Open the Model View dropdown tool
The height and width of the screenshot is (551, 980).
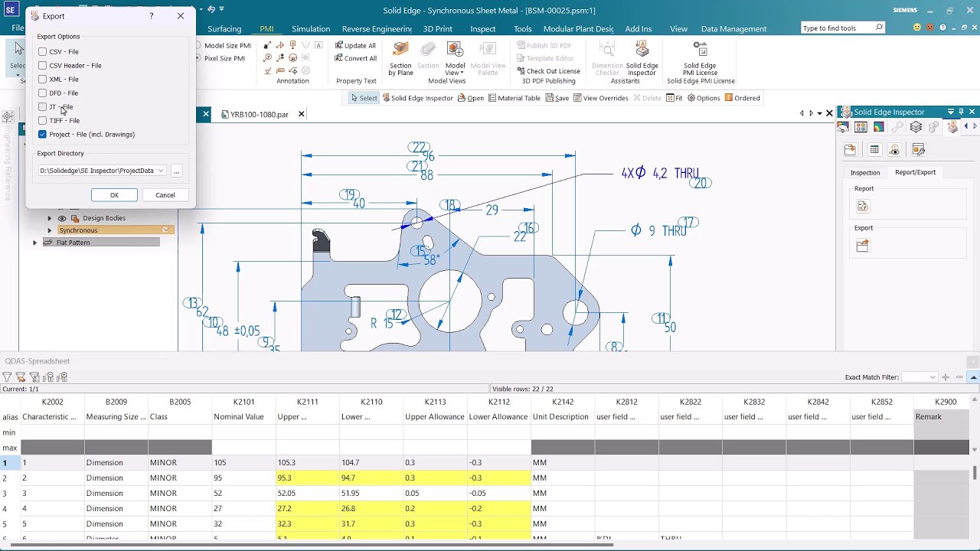coord(455,59)
